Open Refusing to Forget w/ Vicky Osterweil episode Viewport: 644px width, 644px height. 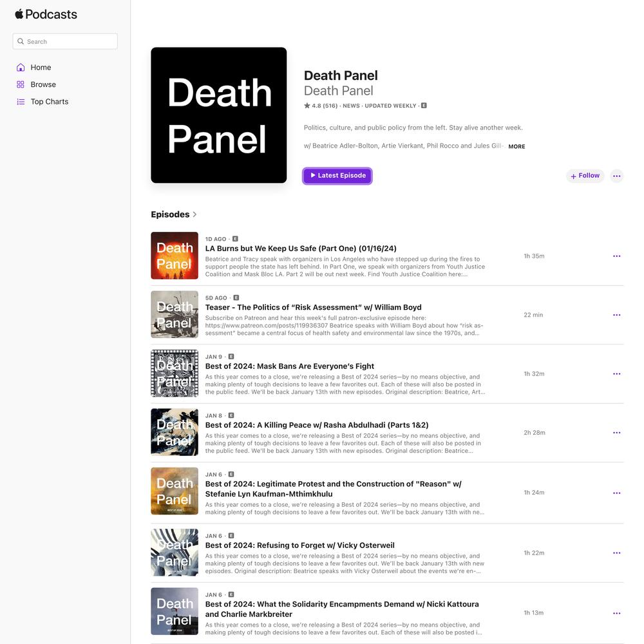300,545
